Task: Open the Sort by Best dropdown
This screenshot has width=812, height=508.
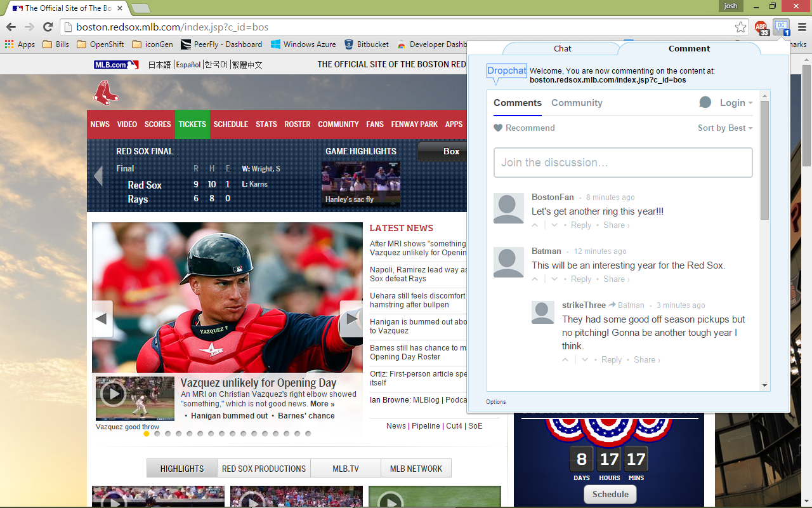Action: (x=725, y=128)
